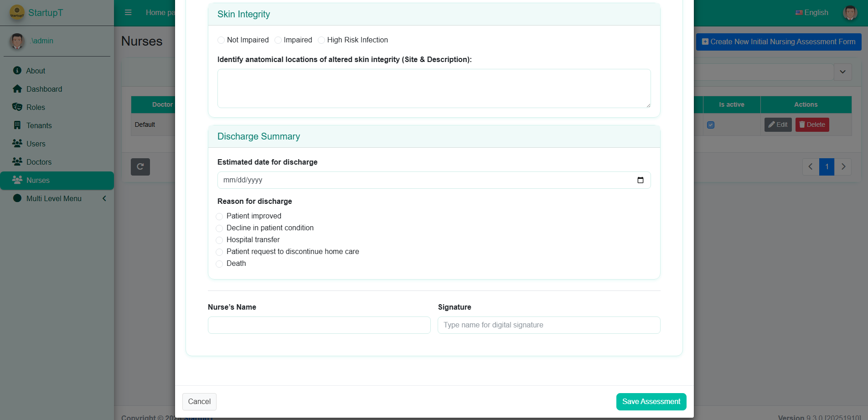The height and width of the screenshot is (420, 868).
Task: Open the Users menu item
Action: [36, 144]
